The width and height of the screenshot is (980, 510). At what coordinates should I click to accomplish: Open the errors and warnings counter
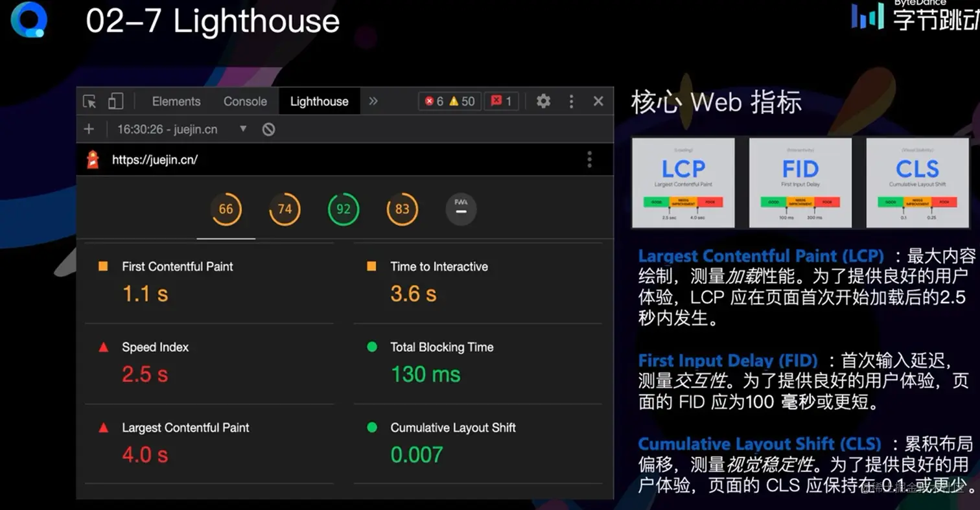coord(450,101)
